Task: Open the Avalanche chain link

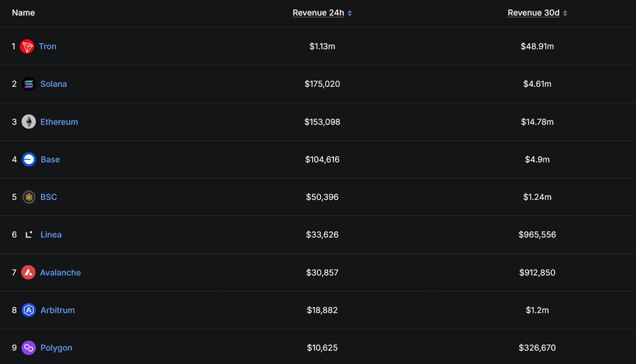Action: [61, 273]
